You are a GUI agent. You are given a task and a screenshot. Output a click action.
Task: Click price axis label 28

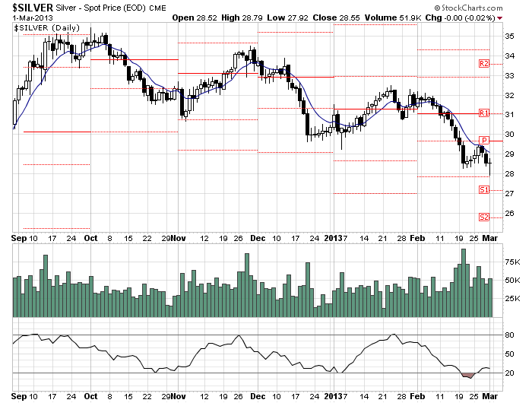509,174
